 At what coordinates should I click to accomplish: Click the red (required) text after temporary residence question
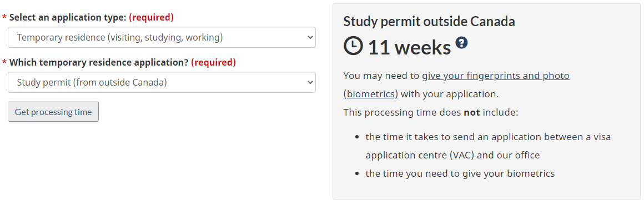(x=214, y=62)
